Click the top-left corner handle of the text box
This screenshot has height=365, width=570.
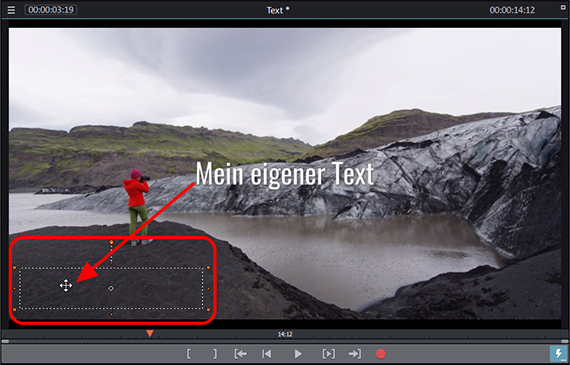(x=15, y=268)
